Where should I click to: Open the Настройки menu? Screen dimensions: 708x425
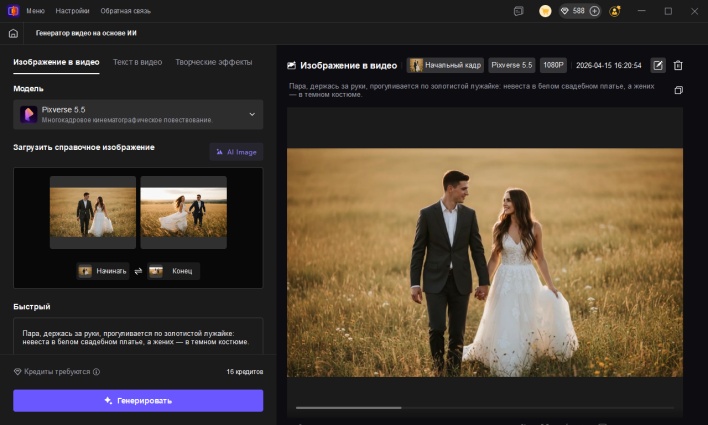click(x=72, y=11)
